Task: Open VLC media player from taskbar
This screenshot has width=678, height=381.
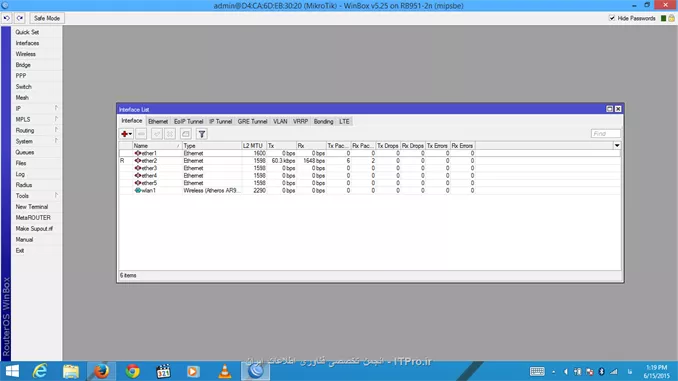Action: tap(224, 371)
